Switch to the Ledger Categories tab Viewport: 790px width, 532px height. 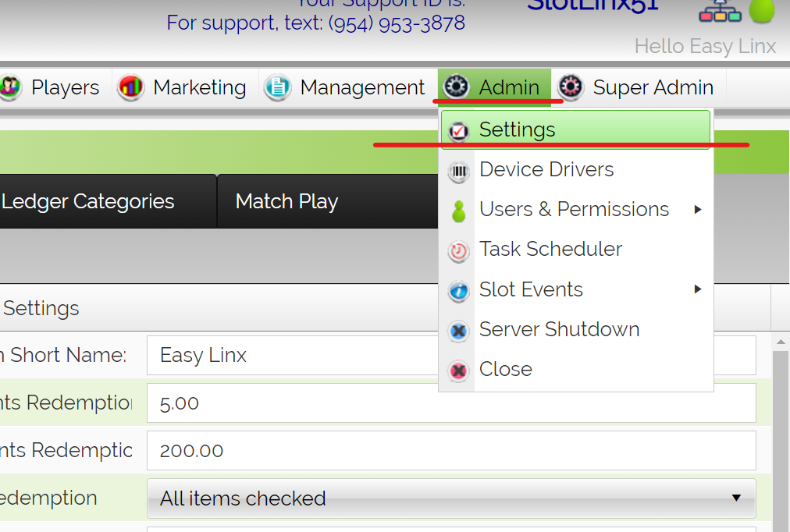(x=108, y=201)
